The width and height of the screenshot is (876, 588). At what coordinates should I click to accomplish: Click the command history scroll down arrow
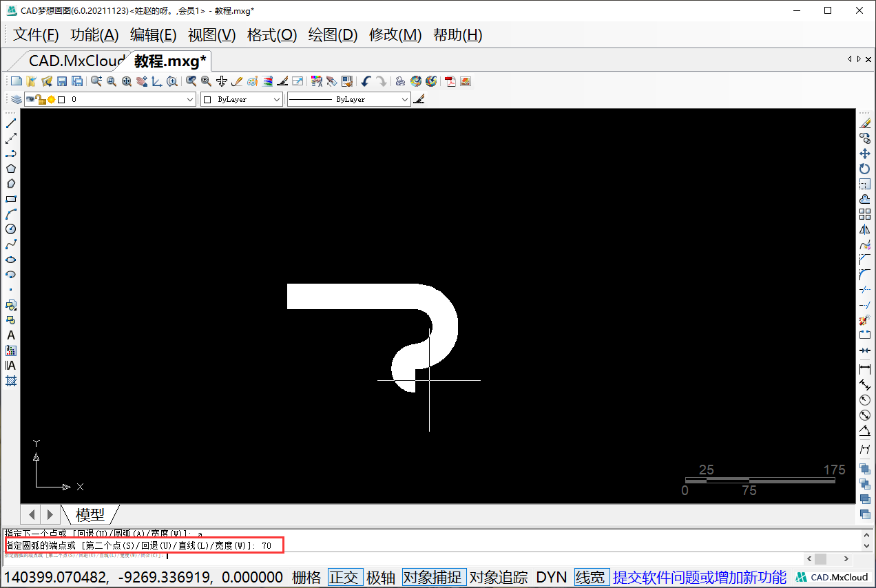pos(866,545)
